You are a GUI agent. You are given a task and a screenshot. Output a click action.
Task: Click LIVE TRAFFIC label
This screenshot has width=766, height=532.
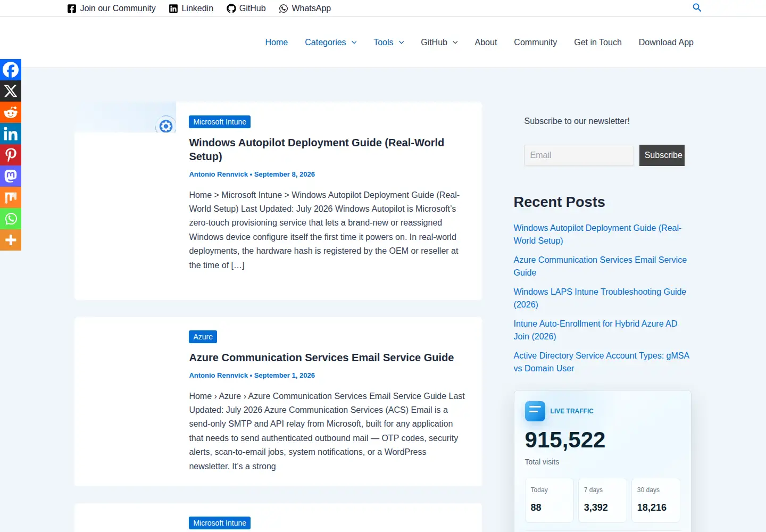click(x=572, y=411)
